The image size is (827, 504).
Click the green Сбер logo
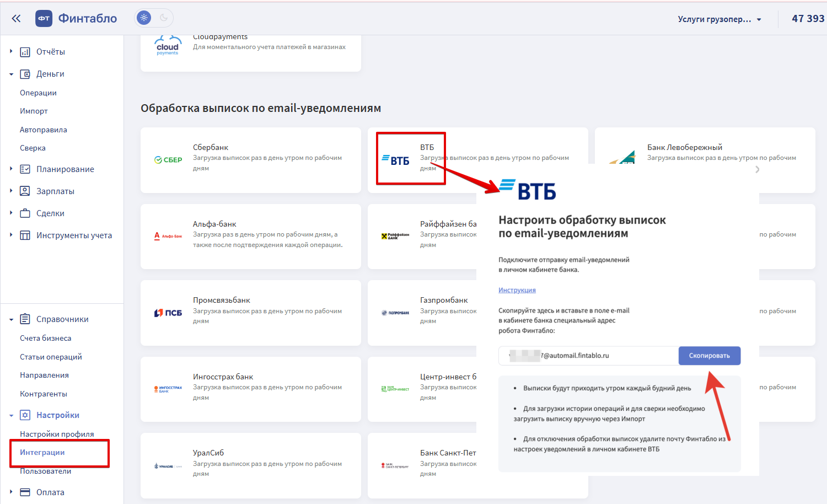tap(168, 160)
